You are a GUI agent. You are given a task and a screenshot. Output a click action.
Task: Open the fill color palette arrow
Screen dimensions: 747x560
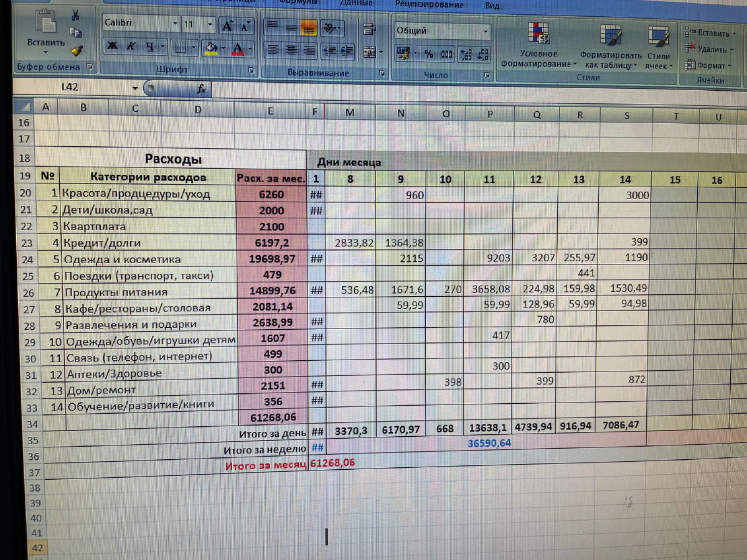coord(223,48)
